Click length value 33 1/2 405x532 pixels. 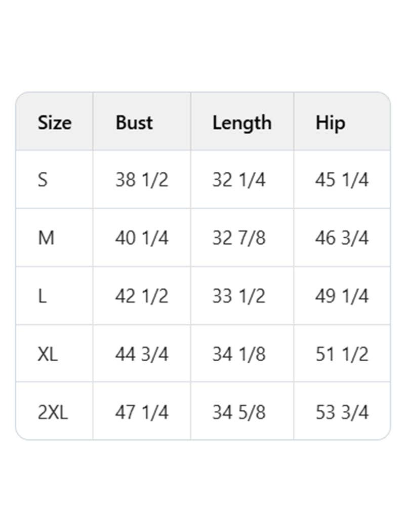[238, 296]
